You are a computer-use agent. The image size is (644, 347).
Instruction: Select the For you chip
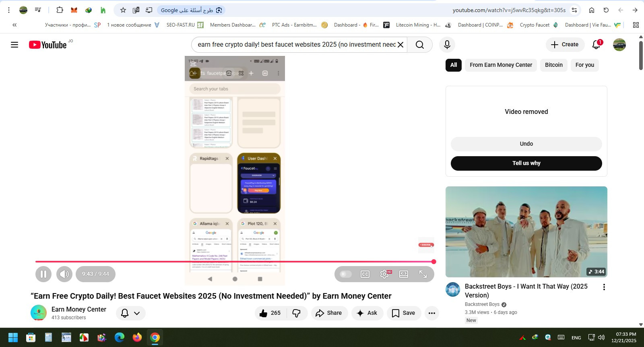point(585,65)
